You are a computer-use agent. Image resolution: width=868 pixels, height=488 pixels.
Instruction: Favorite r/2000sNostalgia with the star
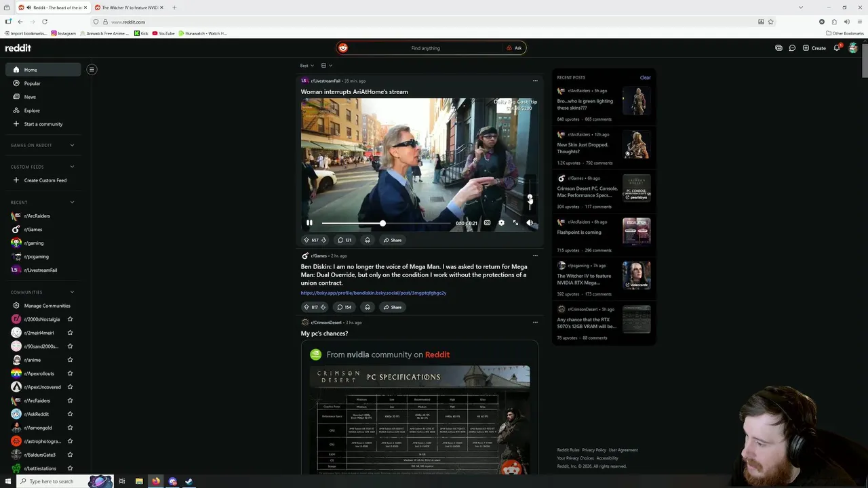(70, 319)
